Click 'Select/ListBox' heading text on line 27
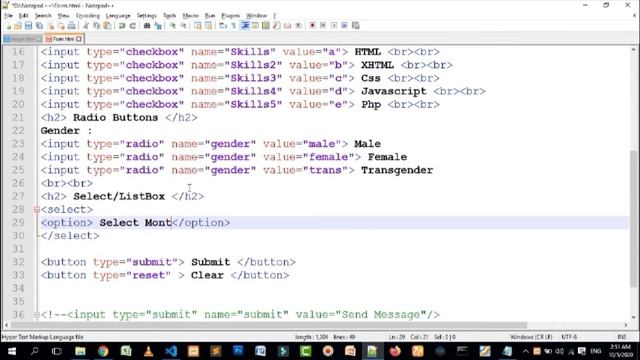 click(119, 196)
